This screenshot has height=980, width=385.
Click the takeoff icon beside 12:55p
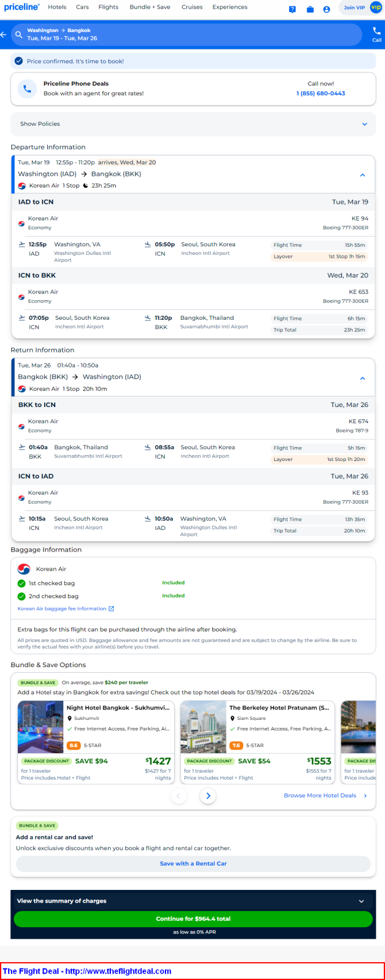click(22, 244)
